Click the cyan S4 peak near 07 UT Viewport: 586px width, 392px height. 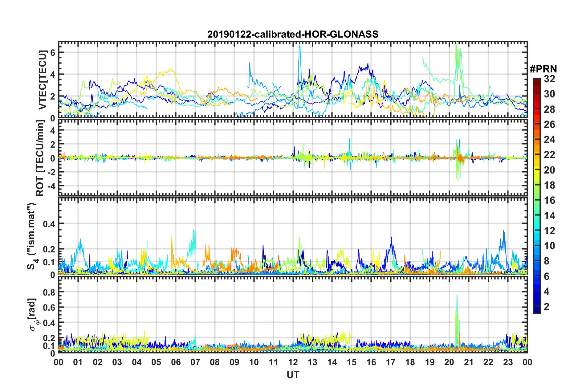tap(194, 231)
